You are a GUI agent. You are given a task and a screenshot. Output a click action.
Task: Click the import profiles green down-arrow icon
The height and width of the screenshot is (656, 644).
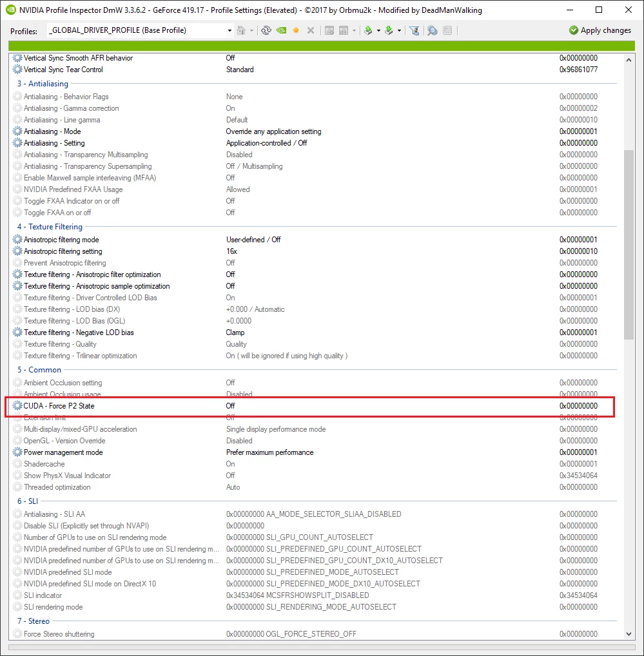[389, 30]
